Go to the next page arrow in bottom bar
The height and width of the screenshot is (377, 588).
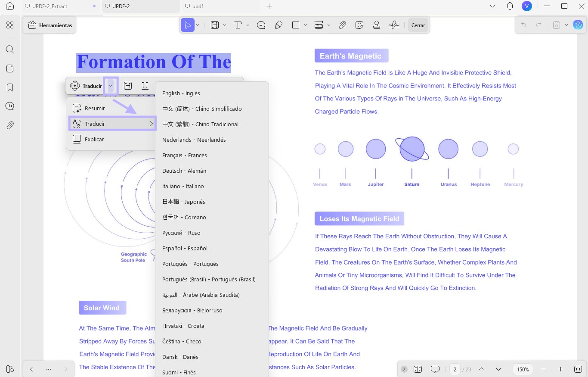tap(498, 369)
